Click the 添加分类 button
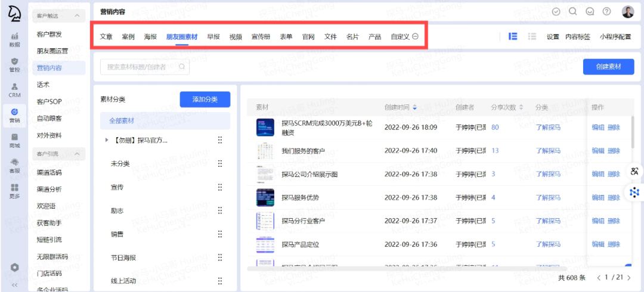This screenshot has height=292, width=644. 205,100
